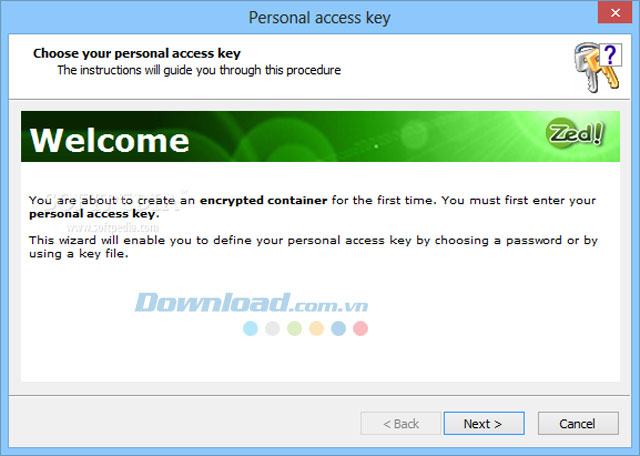Click the Personal access key title bar
Image resolution: width=640 pixels, height=456 pixels.
tap(320, 18)
